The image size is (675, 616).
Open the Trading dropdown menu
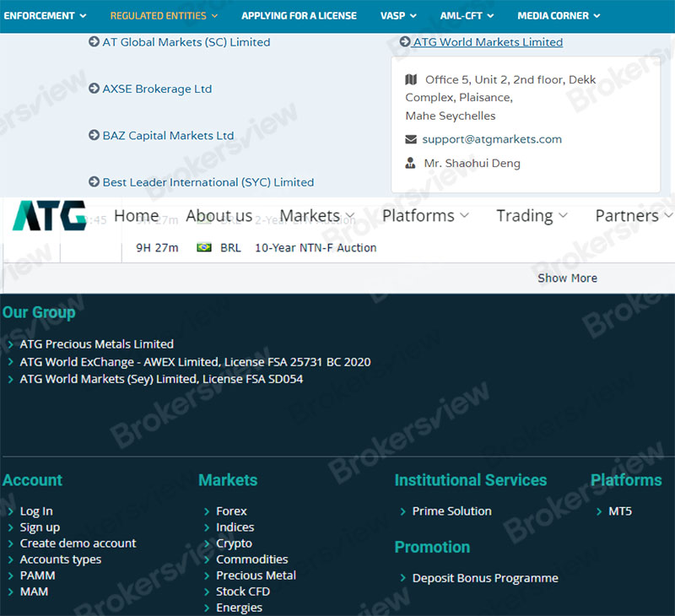pyautogui.click(x=532, y=216)
